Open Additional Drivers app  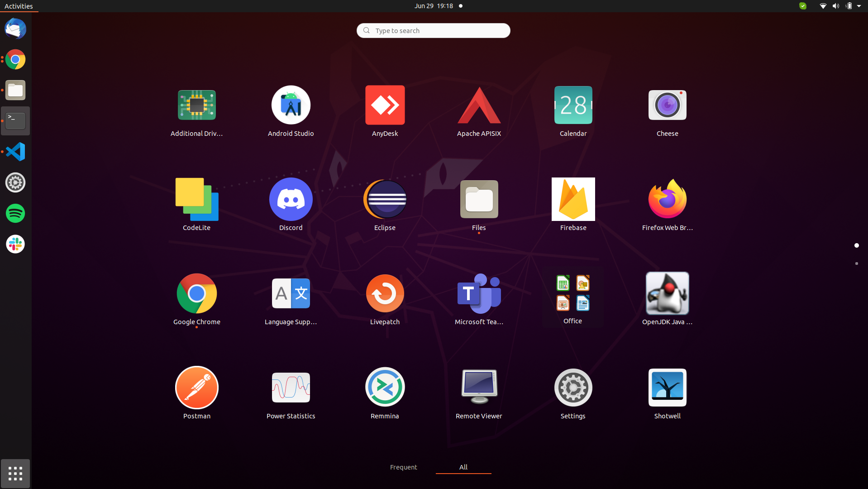[196, 112]
